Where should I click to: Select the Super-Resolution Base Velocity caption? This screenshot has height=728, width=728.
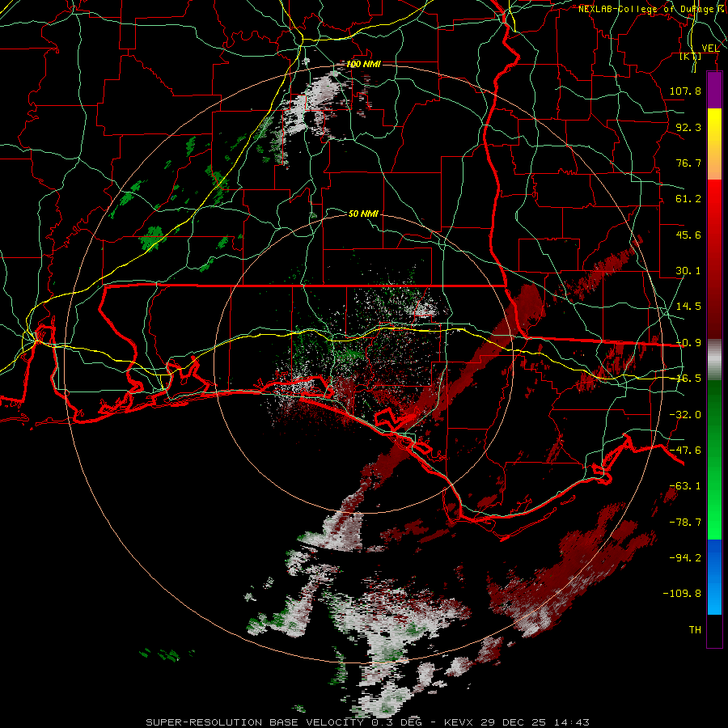tap(367, 722)
